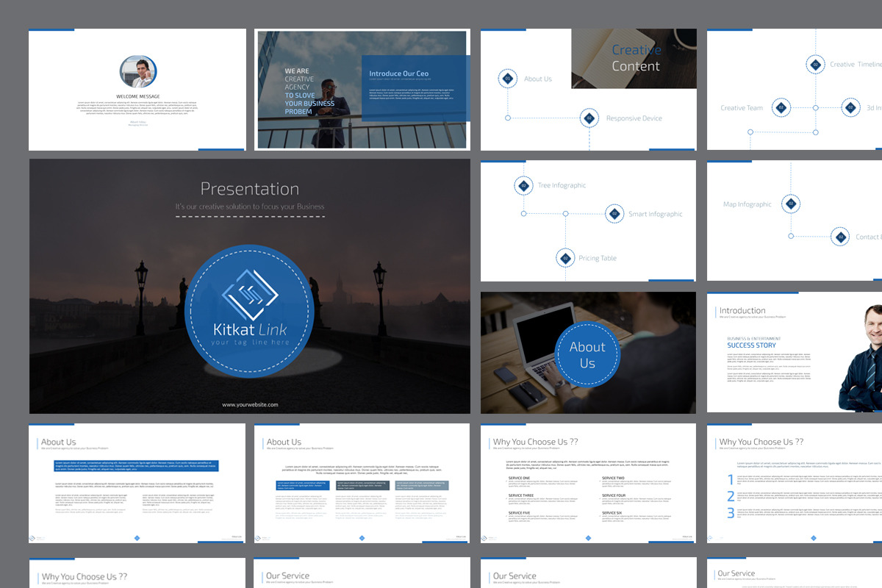Click the BUSINESS & ENTERTAINMENT subtitle
Screen dimensions: 882x588
click(754, 339)
